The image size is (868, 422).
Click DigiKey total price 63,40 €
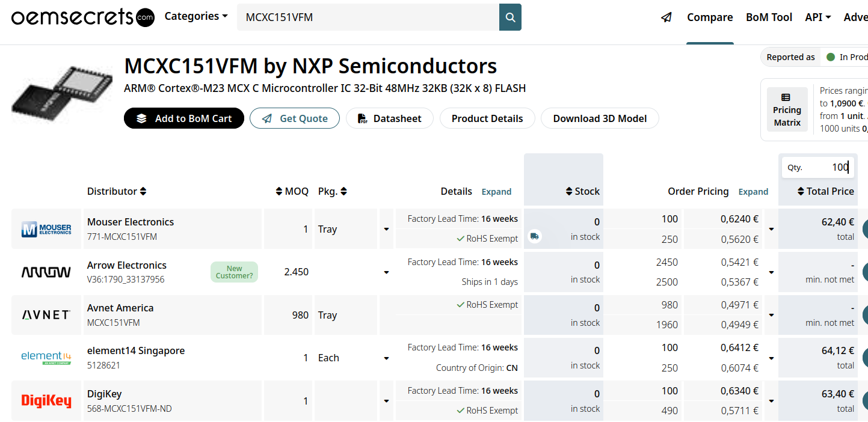click(x=838, y=394)
